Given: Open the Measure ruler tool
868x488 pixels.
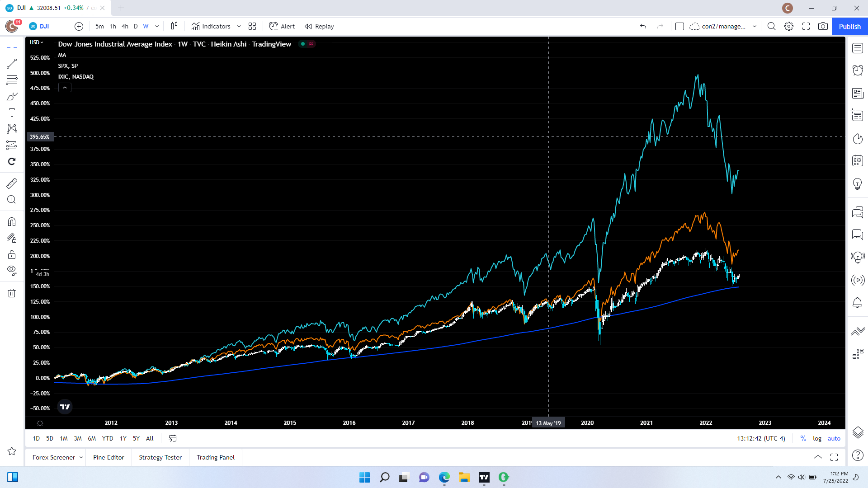Looking at the screenshot, I should pyautogui.click(x=12, y=183).
